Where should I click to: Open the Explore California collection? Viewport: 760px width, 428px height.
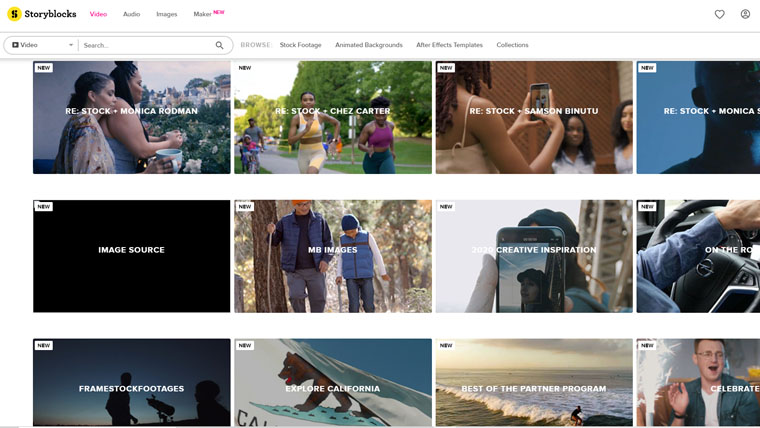(x=333, y=383)
